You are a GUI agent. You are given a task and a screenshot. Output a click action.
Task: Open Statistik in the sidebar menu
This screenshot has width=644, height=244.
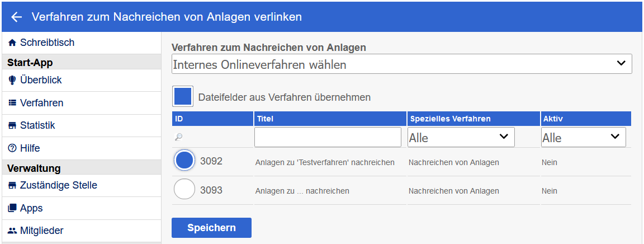tap(37, 126)
